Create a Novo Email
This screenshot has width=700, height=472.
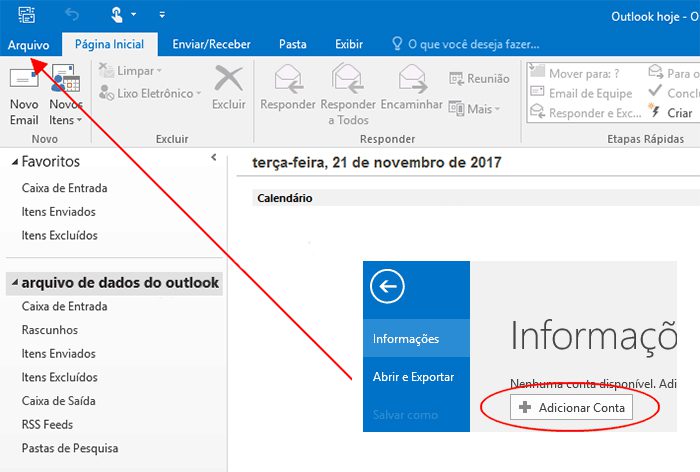(x=24, y=95)
